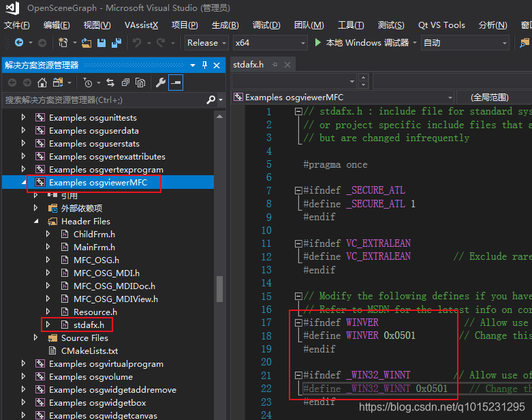The image size is (532, 420).
Task: Open the (全局范围) dropdown
Action: (x=495, y=97)
